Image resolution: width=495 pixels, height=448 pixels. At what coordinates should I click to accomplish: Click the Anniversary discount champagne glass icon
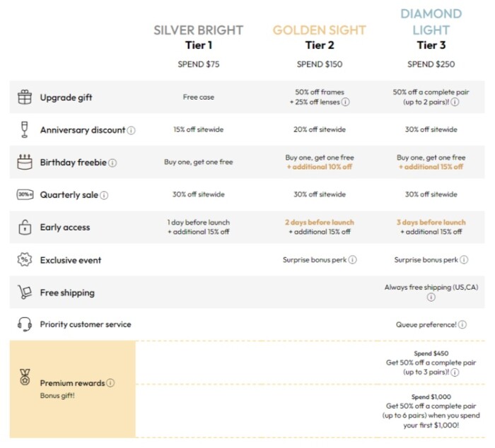click(x=25, y=130)
